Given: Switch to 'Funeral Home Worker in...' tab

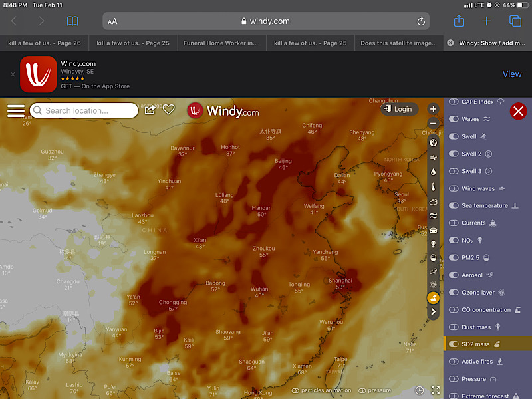Looking at the screenshot, I should point(221,43).
